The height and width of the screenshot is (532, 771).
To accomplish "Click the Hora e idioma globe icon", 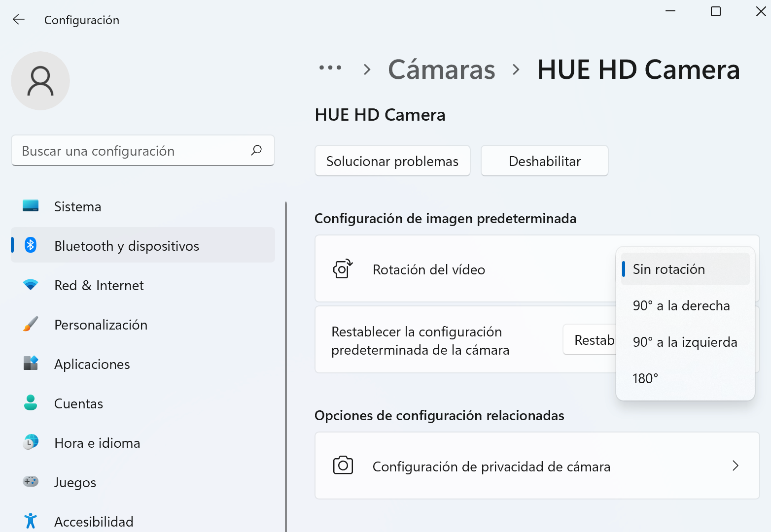I will [x=31, y=442].
